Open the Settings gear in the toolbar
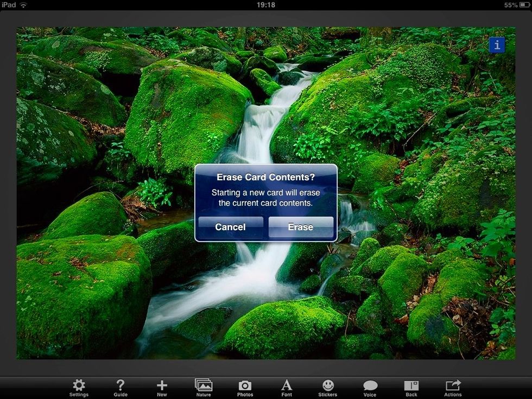The width and height of the screenshot is (532, 399). click(x=79, y=388)
